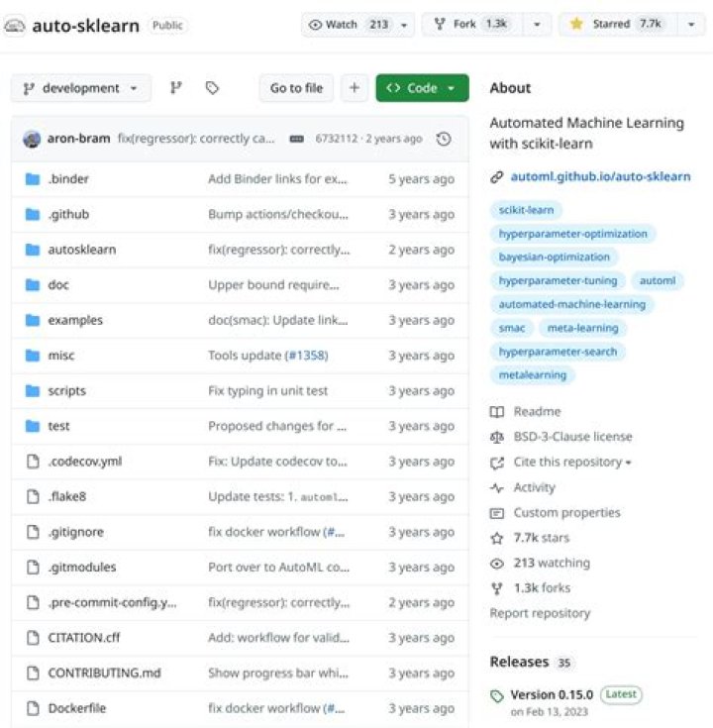Expand the Starred lists arrow

pyautogui.click(x=691, y=24)
